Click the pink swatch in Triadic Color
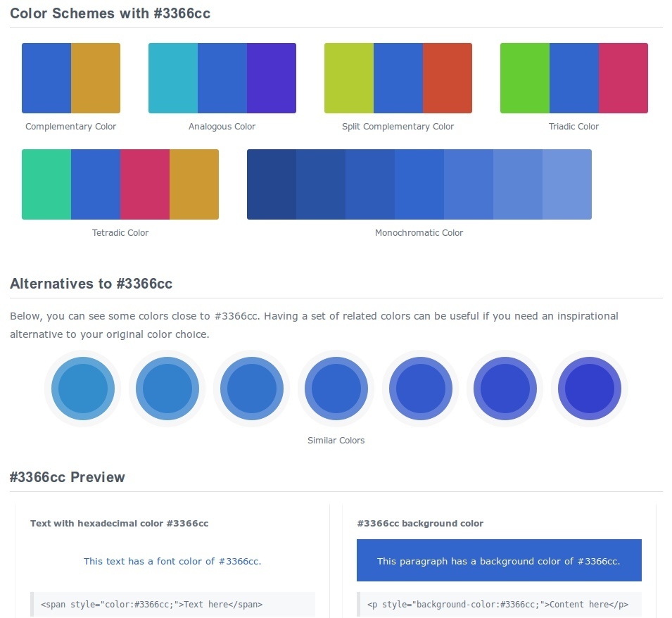The height and width of the screenshot is (618, 672). coord(623,78)
